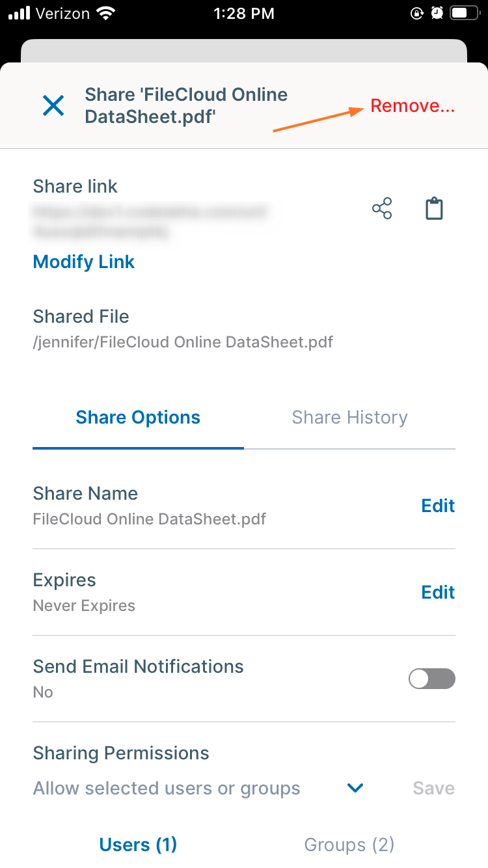Close the share dialog with X icon
488x868 pixels.
click(53, 105)
